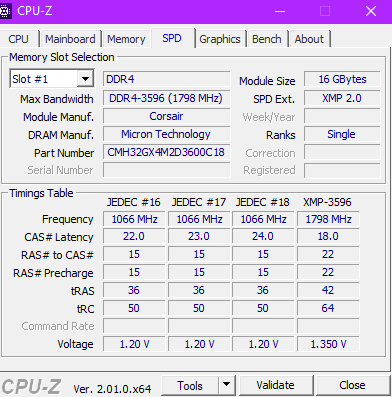The image size is (392, 397).
Task: Click the empty Serial Number field
Action: pos(166,170)
